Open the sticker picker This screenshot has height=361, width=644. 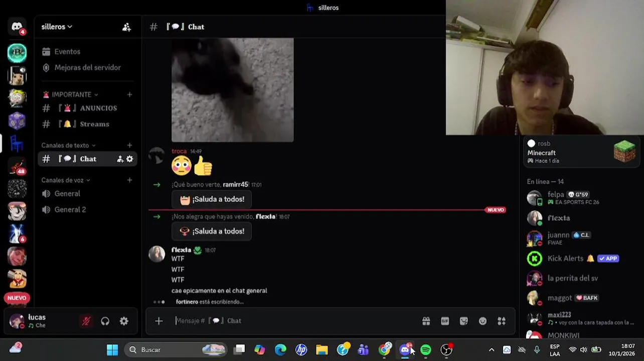(x=464, y=321)
